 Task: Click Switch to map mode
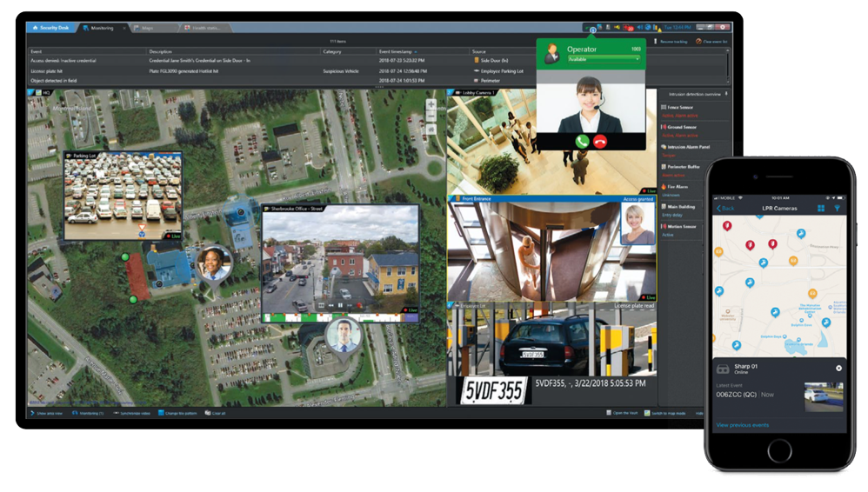click(664, 413)
